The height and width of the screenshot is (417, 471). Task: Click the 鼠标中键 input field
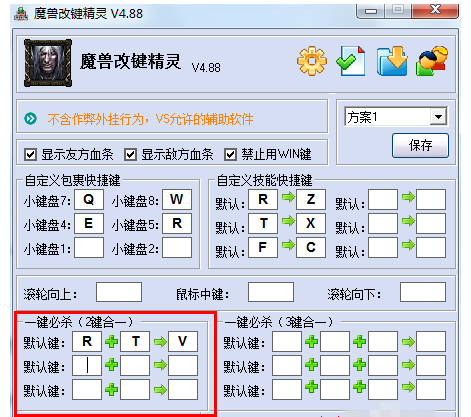coord(271,292)
